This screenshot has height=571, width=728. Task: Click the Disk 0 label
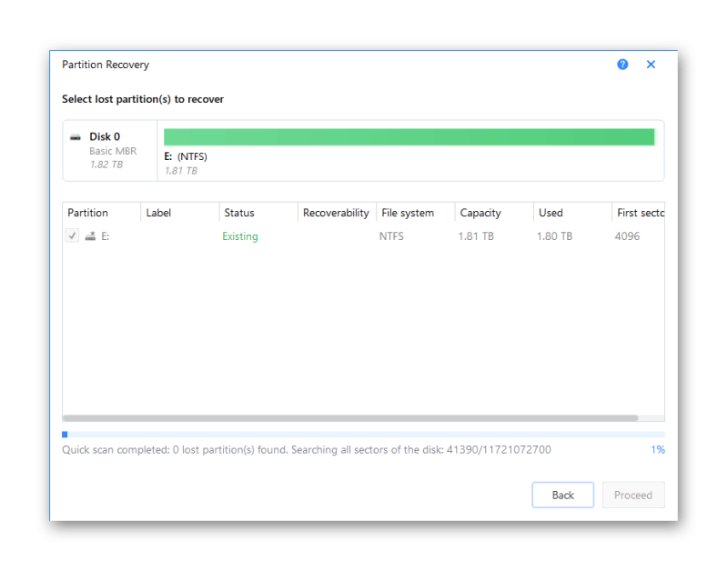105,136
